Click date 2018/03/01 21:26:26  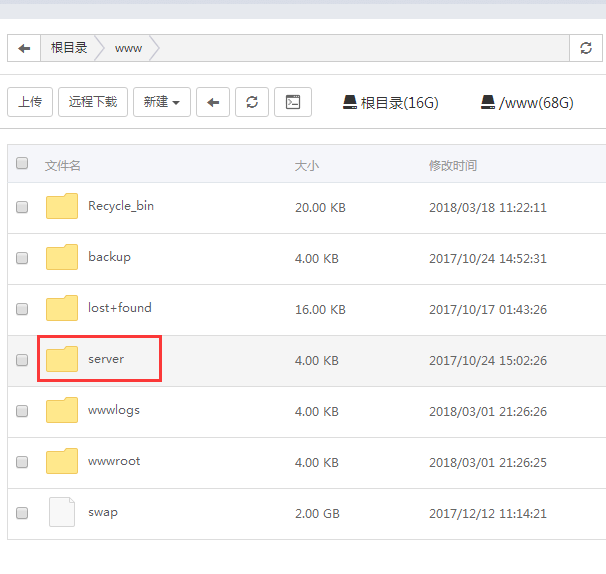coord(488,412)
